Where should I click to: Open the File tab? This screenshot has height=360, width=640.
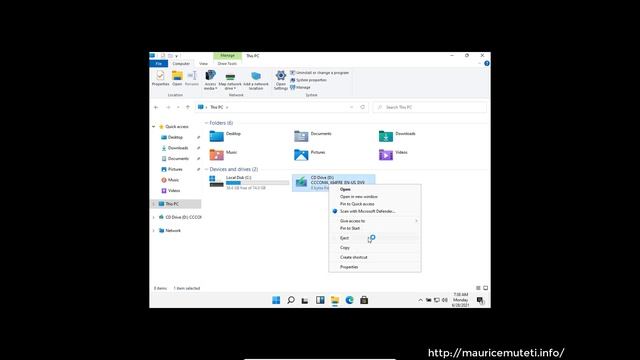(x=158, y=64)
